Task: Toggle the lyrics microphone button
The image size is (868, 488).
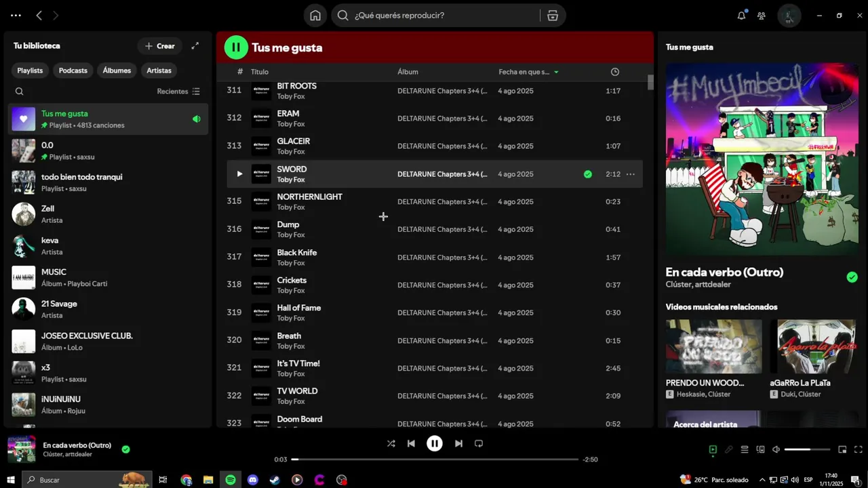Action: pos(728,449)
